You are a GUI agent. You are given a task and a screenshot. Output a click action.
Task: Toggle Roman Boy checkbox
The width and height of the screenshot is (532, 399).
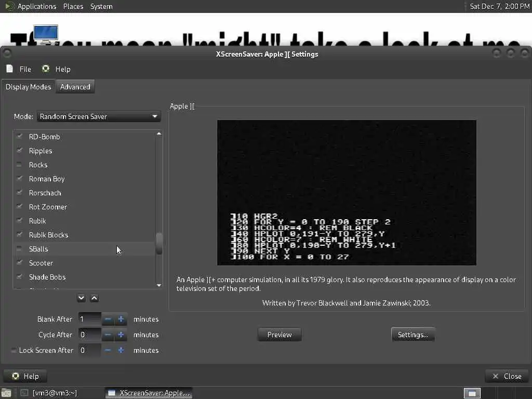pyautogui.click(x=20, y=179)
